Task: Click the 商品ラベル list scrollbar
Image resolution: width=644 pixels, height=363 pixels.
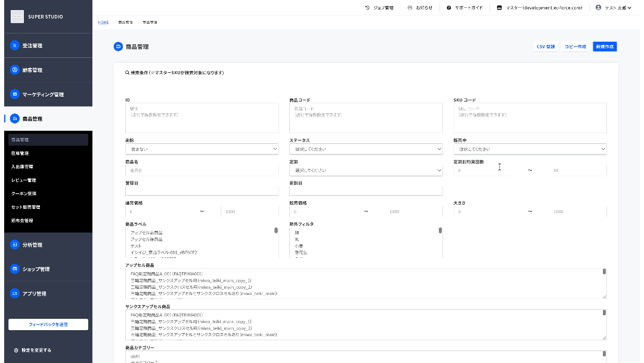Action: [276, 230]
